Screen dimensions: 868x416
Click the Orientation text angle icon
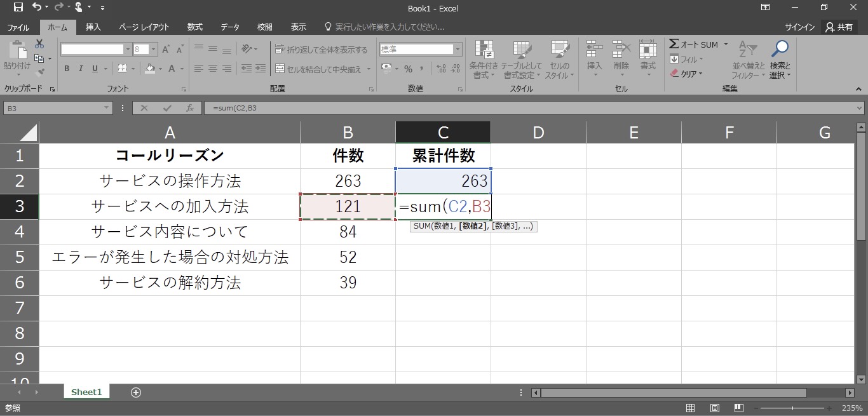[247, 49]
